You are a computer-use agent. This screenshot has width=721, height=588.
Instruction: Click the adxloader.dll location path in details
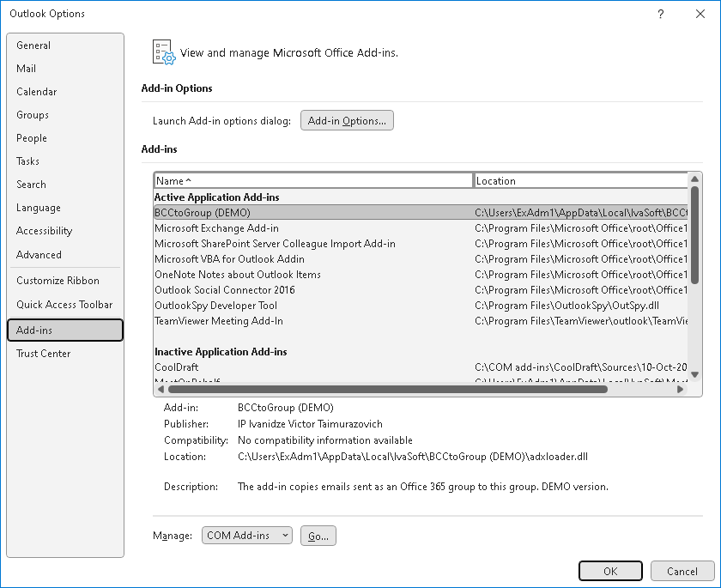413,457
